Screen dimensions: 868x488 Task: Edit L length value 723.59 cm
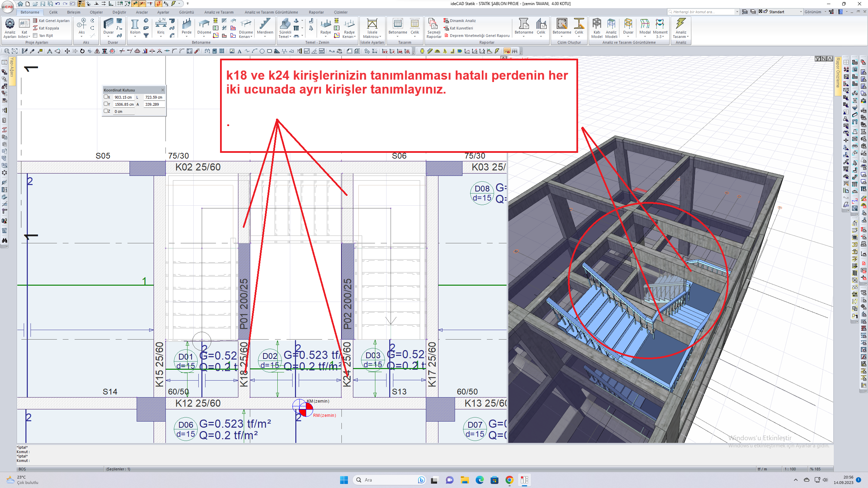click(154, 97)
